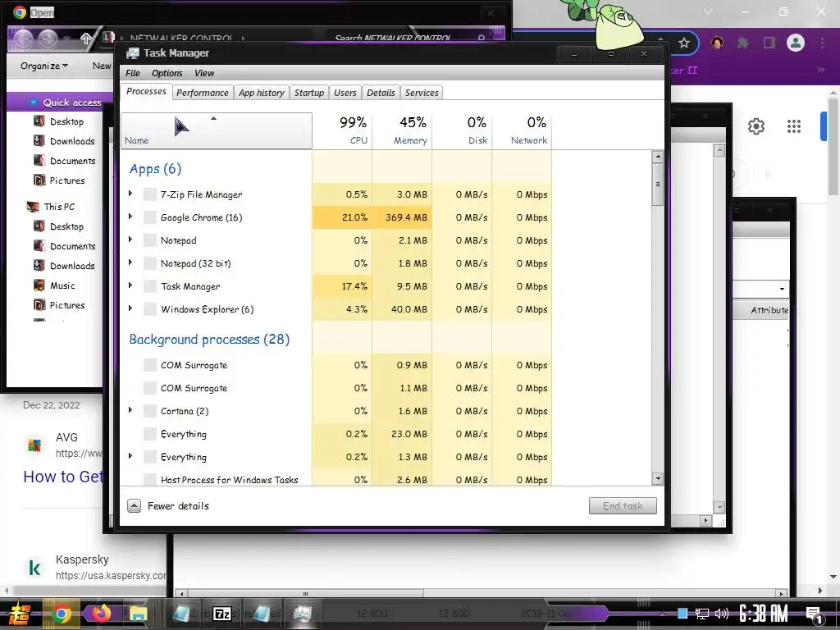Expand the Notepad process entry
This screenshot has width=840, height=630.
[130, 240]
